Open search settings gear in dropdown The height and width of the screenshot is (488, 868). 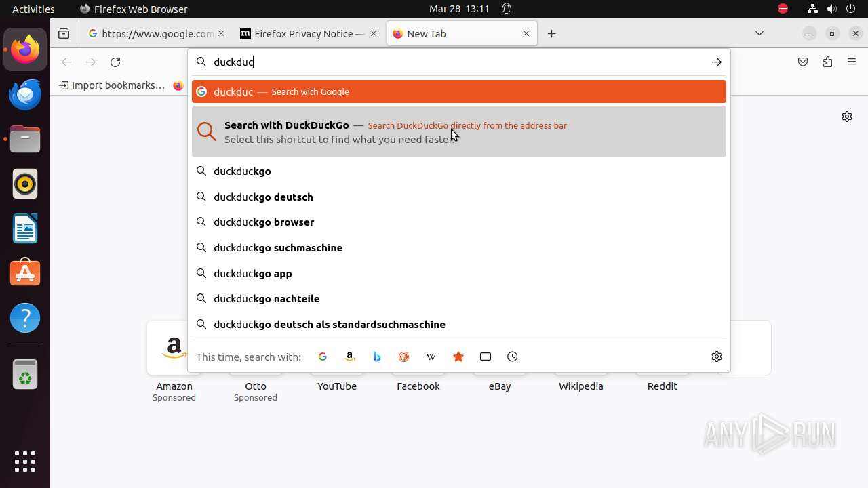click(x=717, y=357)
